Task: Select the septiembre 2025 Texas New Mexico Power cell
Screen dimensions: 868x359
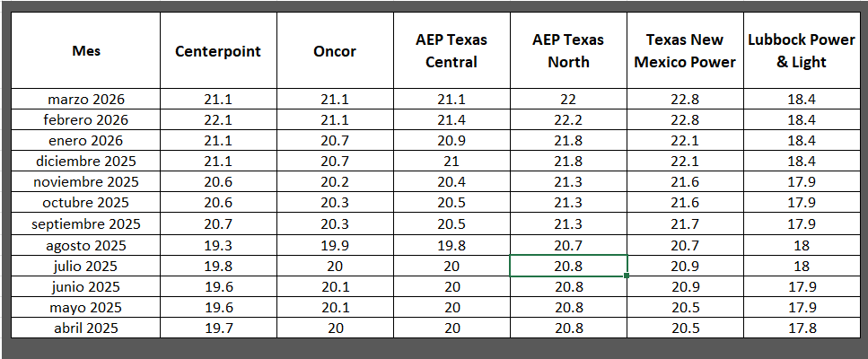Action: click(x=685, y=223)
